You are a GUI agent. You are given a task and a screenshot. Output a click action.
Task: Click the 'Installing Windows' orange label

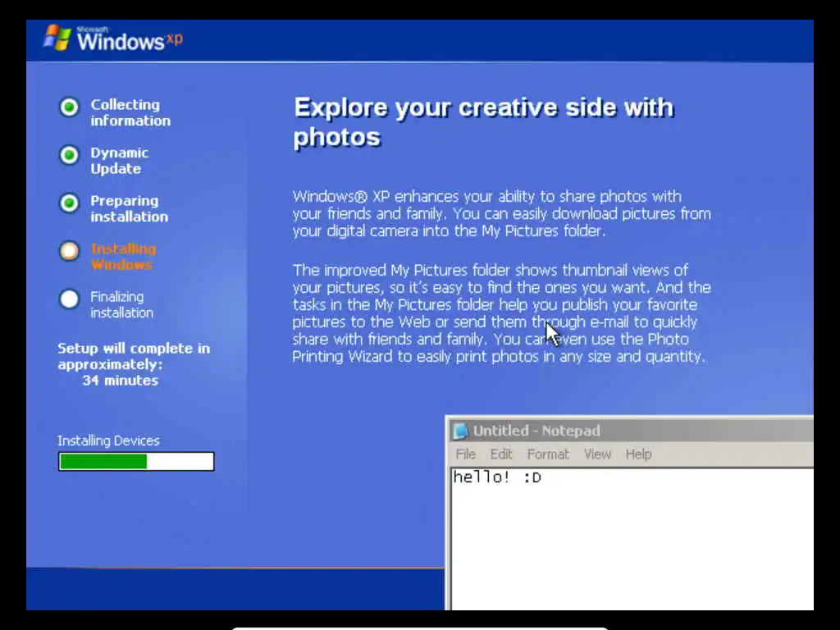point(123,257)
